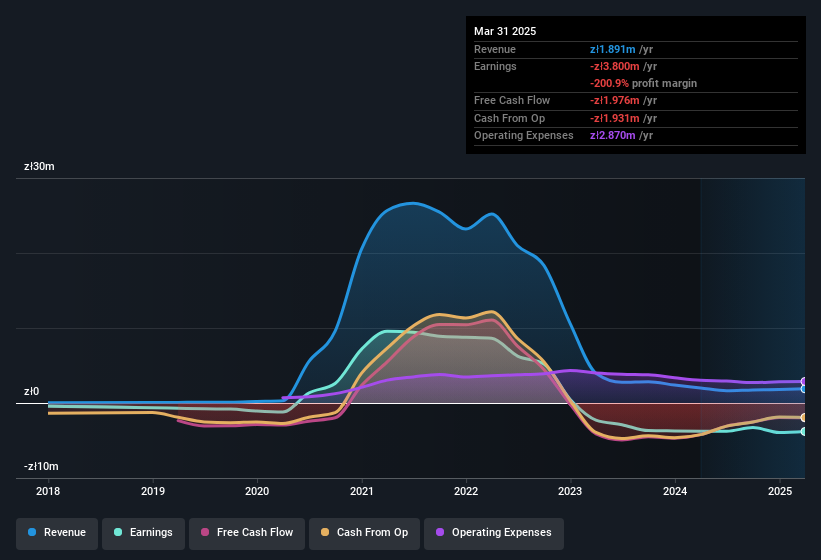Click the 2020 x-axis label

coord(257,491)
